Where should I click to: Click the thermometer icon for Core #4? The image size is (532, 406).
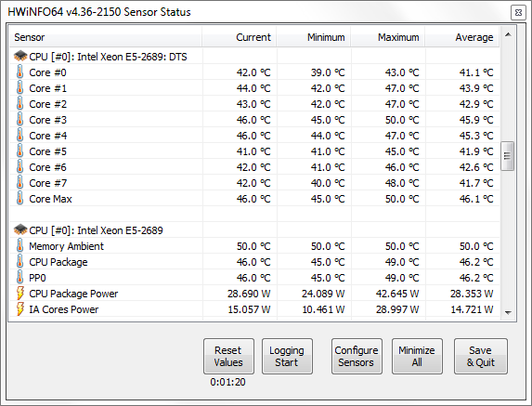point(20,135)
